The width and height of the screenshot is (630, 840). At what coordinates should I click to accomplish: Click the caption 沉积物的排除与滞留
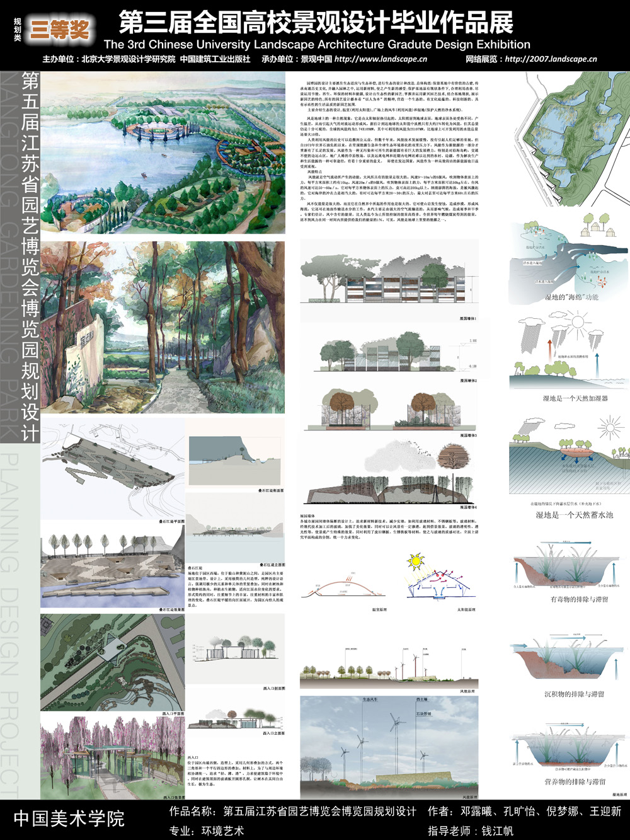574,694
